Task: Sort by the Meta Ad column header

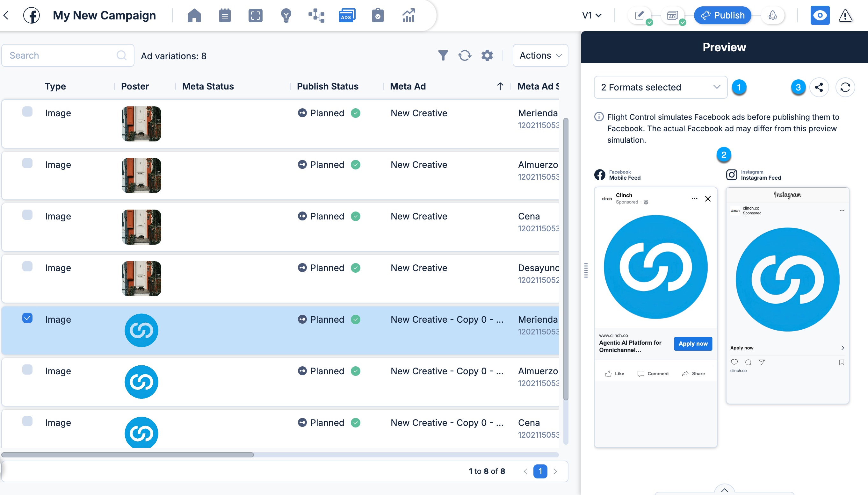Action: pyautogui.click(x=408, y=86)
